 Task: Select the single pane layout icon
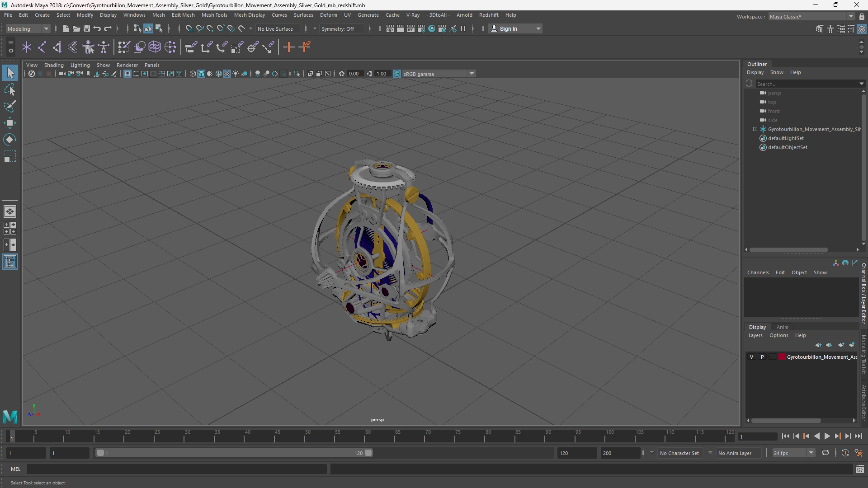pos(10,211)
